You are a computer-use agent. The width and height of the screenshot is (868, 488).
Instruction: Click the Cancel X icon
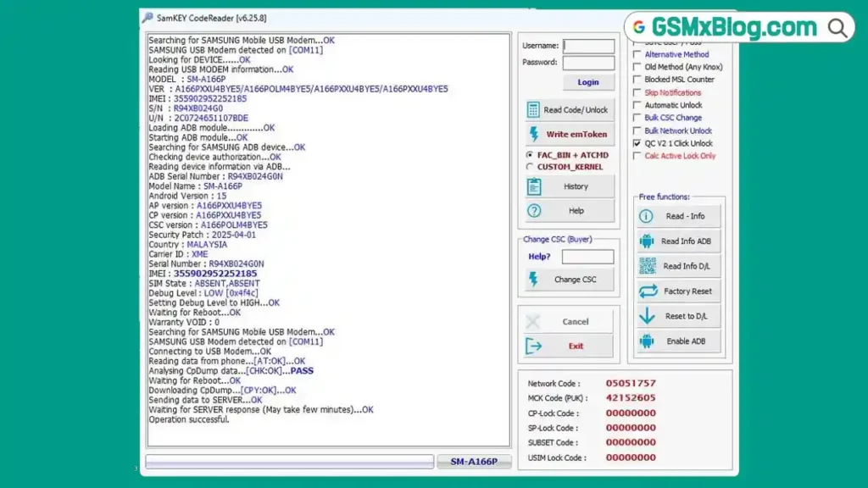click(532, 321)
